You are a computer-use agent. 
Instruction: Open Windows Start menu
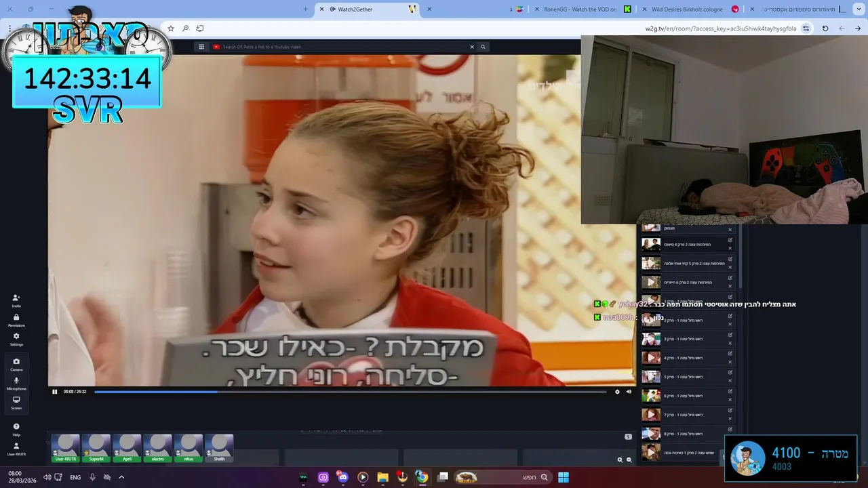564,477
